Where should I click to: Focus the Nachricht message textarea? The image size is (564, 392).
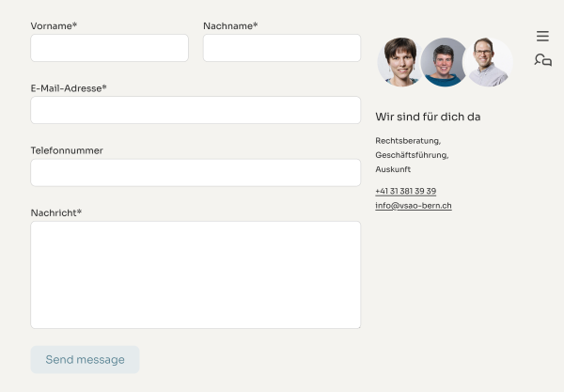coord(196,274)
